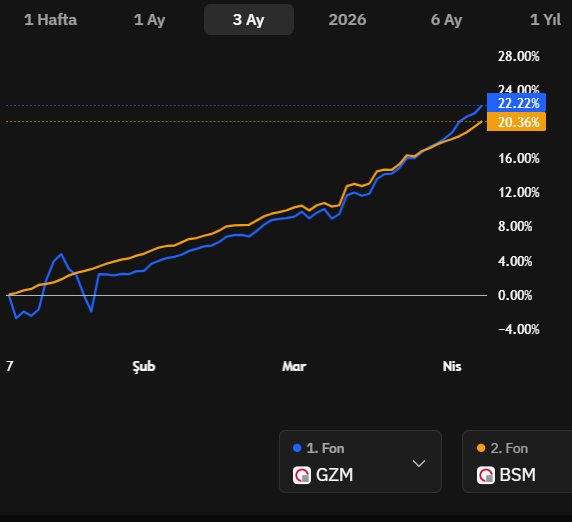Choose the 2026 year-to-date tab
Image resolution: width=572 pixels, height=522 pixels.
click(x=347, y=20)
